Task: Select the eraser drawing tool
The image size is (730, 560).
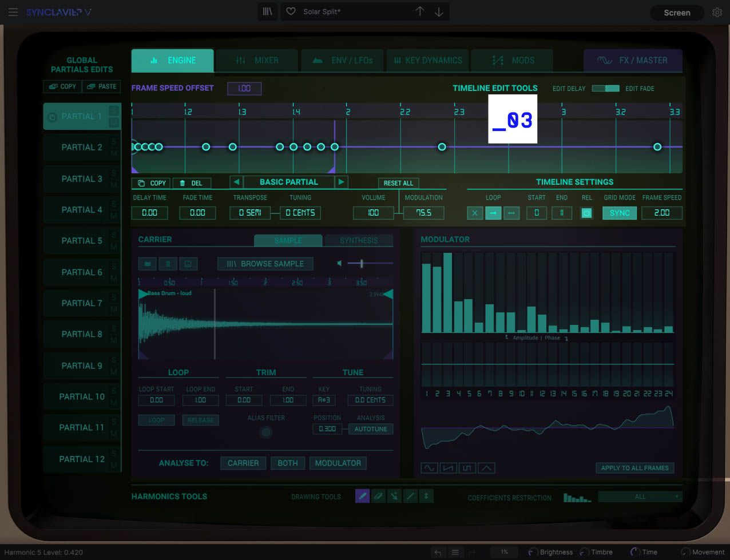Action: 378,497
